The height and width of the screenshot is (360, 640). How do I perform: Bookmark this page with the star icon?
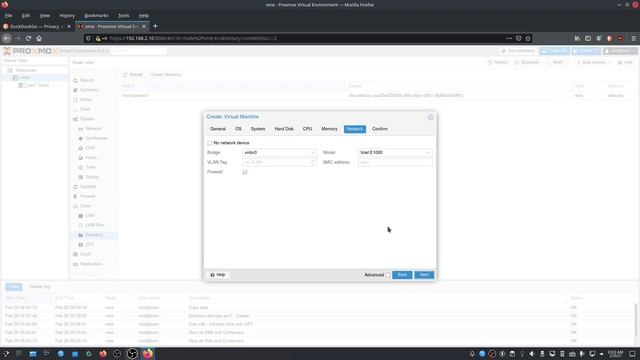[x=528, y=38]
